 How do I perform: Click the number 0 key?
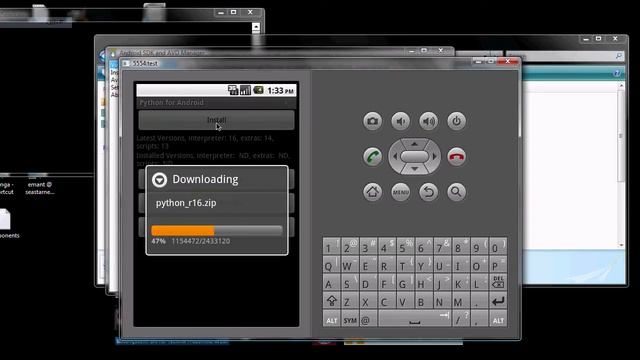[x=498, y=247]
